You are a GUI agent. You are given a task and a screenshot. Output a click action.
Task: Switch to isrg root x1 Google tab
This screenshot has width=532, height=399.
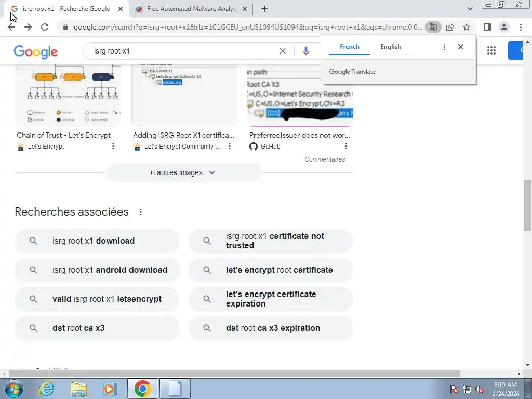[66, 9]
